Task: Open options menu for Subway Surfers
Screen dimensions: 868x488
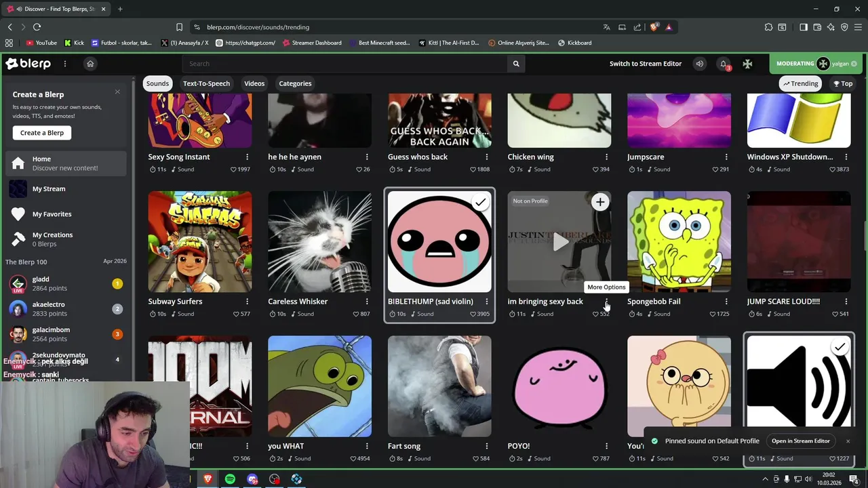Action: [247, 302]
